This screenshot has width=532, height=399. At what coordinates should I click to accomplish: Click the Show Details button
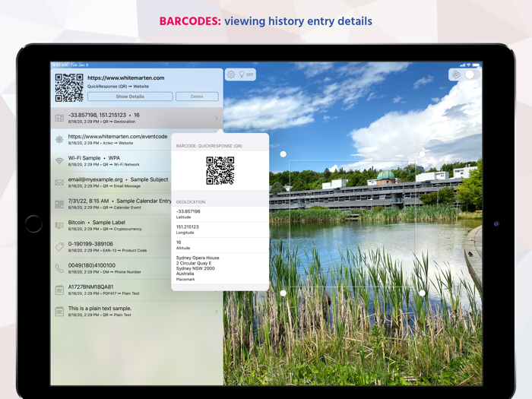click(130, 97)
